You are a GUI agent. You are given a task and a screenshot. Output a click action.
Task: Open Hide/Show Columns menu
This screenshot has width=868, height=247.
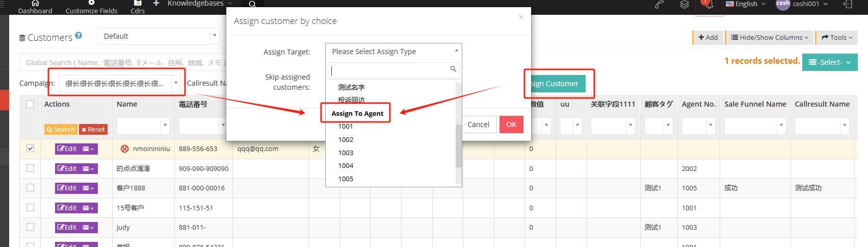pyautogui.click(x=770, y=37)
